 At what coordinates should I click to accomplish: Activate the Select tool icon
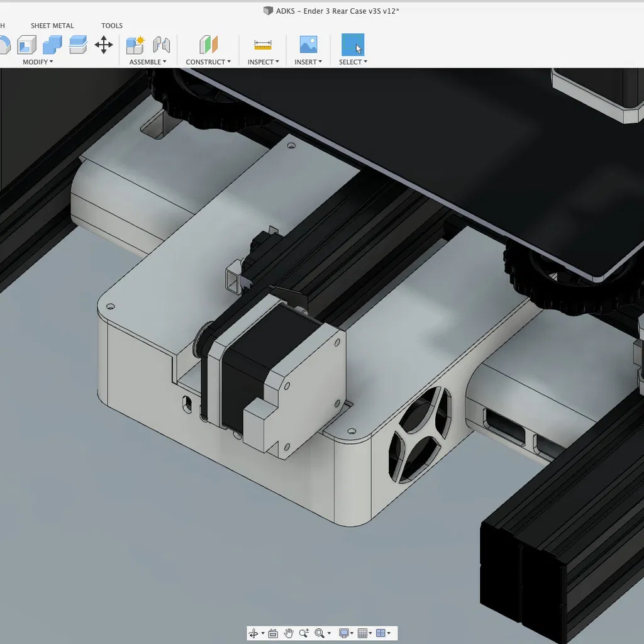[x=353, y=45]
